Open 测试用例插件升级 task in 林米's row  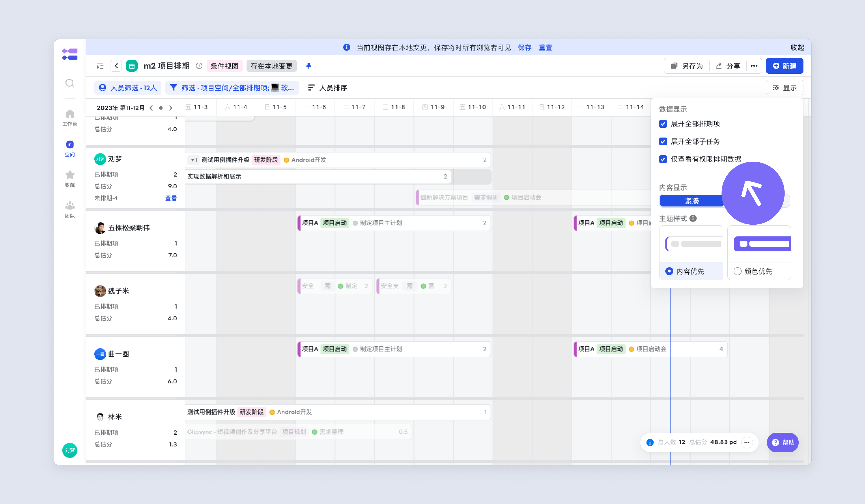(x=338, y=412)
